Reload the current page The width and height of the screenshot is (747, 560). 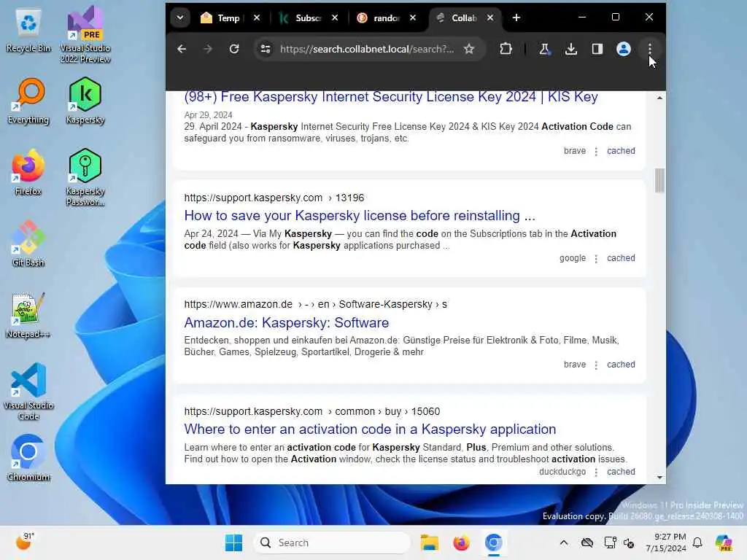(234, 49)
